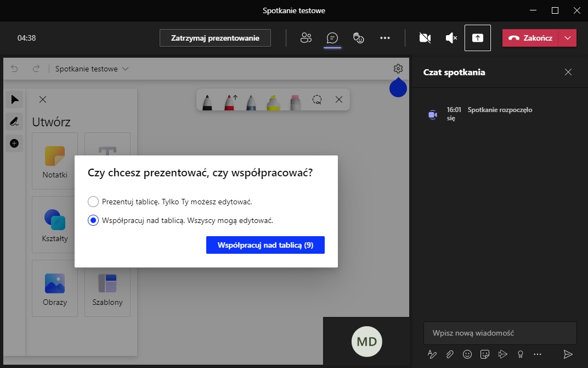Open whiteboard settings gear
Image resolution: width=588 pixels, height=368 pixels.
coord(398,69)
